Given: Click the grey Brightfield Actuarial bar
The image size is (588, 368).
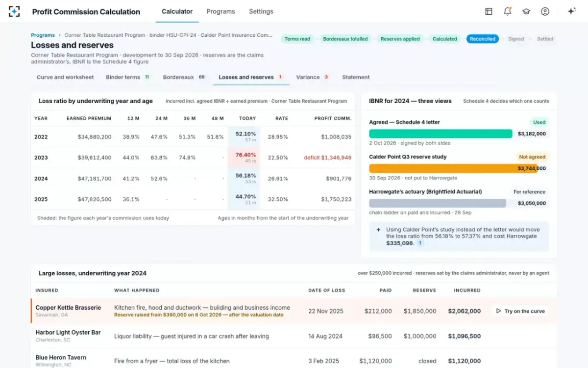Looking at the screenshot, I should click(438, 203).
